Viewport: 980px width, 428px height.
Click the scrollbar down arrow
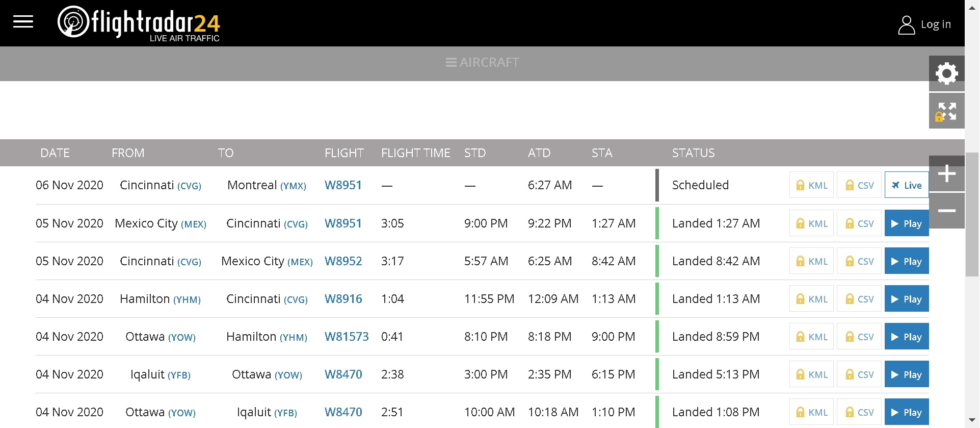click(972, 421)
